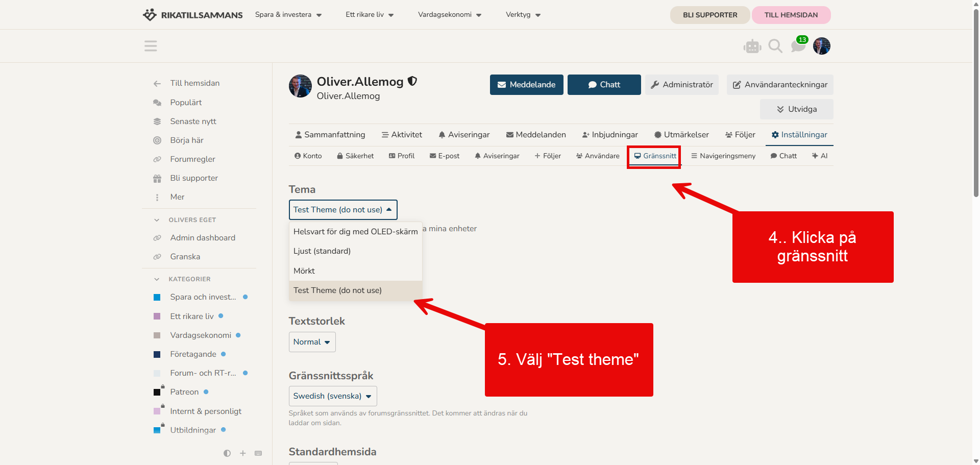Viewport: 980px width, 465px height.
Task: Click the Rikatillsammans logo
Action: (x=192, y=15)
